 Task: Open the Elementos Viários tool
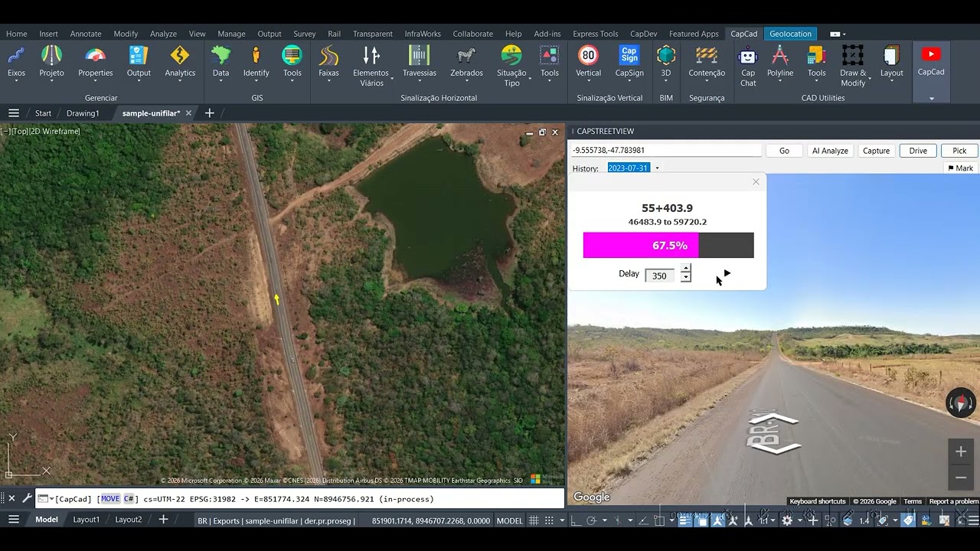(371, 66)
